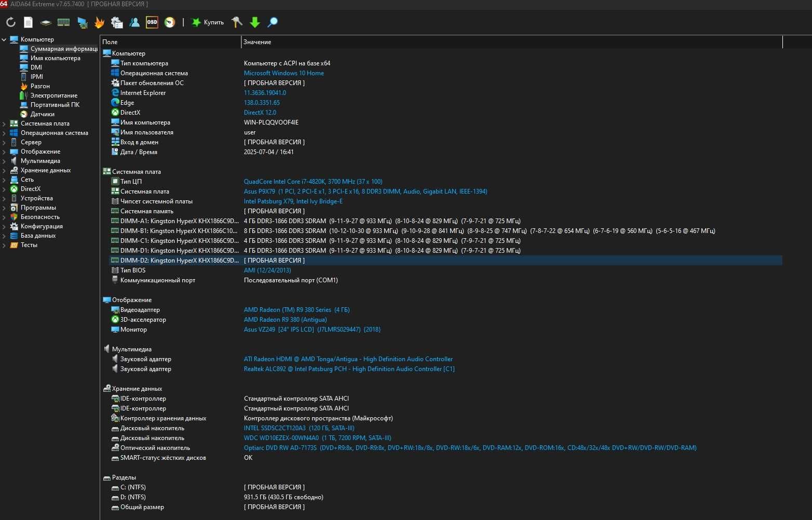The width and height of the screenshot is (812, 520).
Task: Open the INTEL SSDSC2CT120A3 drive link
Action: pyautogui.click(x=299, y=428)
